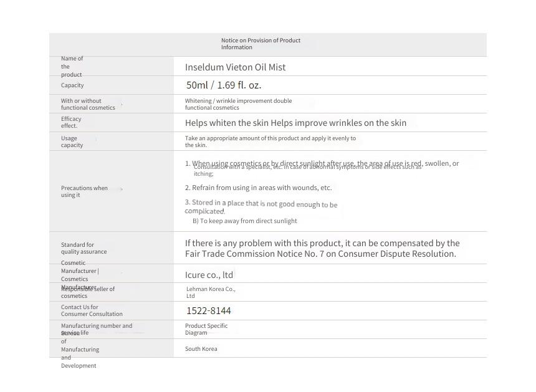The width and height of the screenshot is (536, 392).
Task: Click precaution '3. Stored in a place' line
Action: point(261,207)
